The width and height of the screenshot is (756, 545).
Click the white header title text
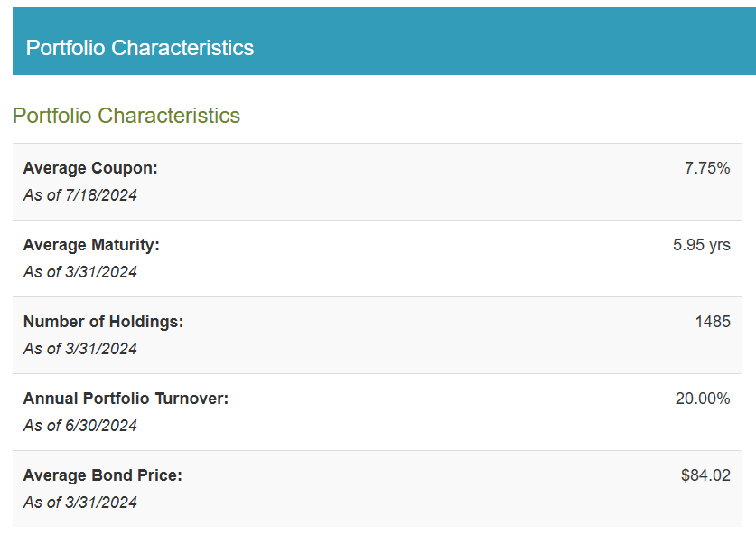[140, 48]
